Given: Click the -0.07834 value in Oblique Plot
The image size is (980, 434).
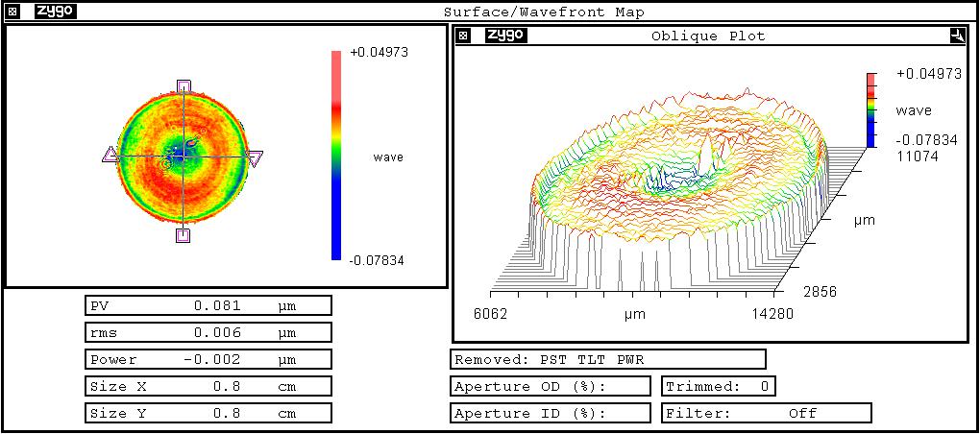Looking at the screenshot, I should click(x=927, y=140).
